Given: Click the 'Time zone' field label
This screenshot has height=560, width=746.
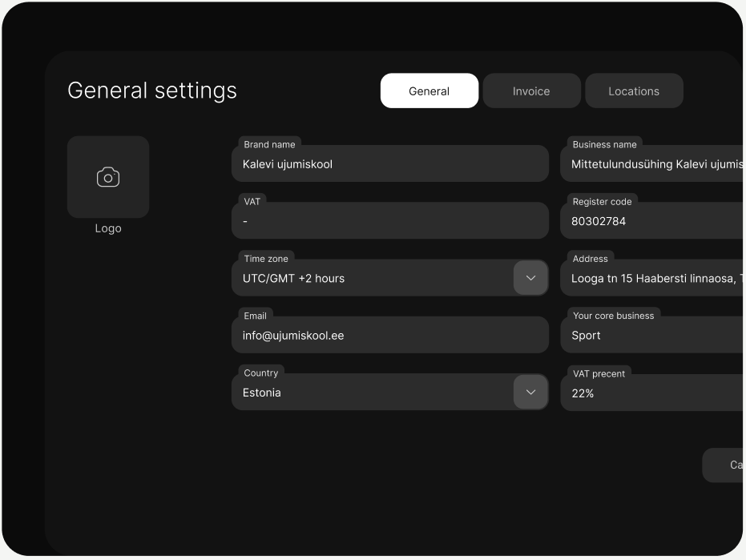Looking at the screenshot, I should (266, 259).
